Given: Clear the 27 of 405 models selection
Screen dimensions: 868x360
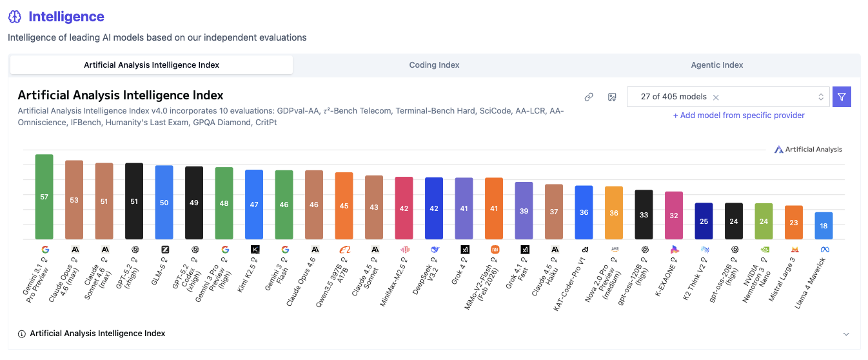Looking at the screenshot, I should click(x=716, y=97).
